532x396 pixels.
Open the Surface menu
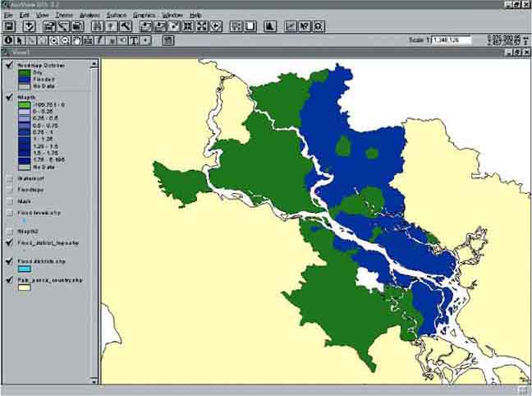point(117,15)
